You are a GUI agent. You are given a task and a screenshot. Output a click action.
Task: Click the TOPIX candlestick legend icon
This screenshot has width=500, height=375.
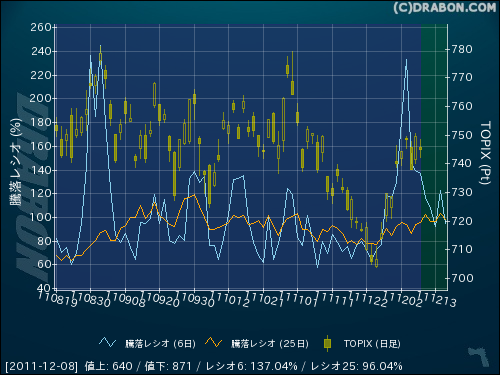pyautogui.click(x=327, y=343)
